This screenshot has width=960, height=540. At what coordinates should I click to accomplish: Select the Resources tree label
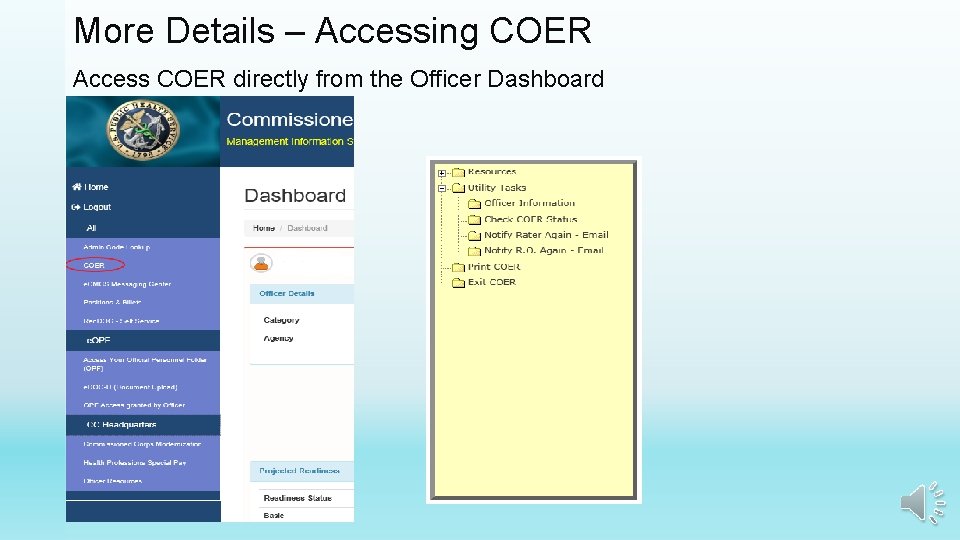pyautogui.click(x=492, y=172)
